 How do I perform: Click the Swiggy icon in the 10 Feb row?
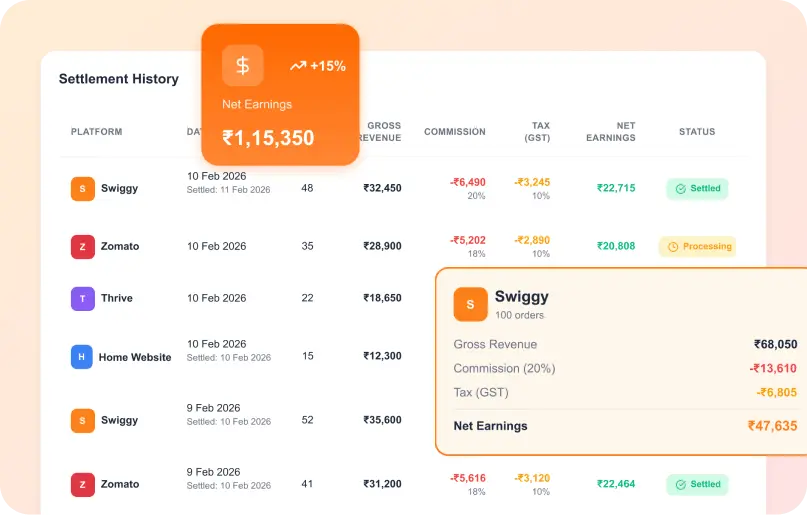coord(82,188)
